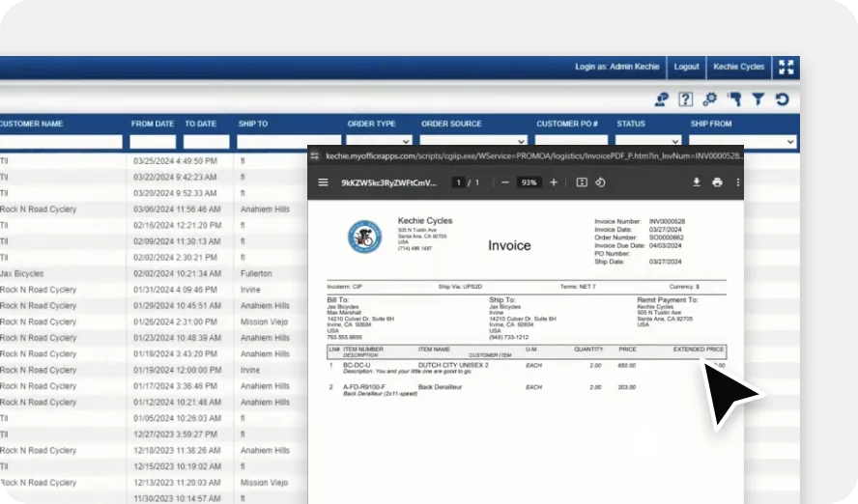This screenshot has width=858, height=504.
Task: Select the row dated 12/13/2023 11:20:03 AM
Action: pyautogui.click(x=154, y=483)
